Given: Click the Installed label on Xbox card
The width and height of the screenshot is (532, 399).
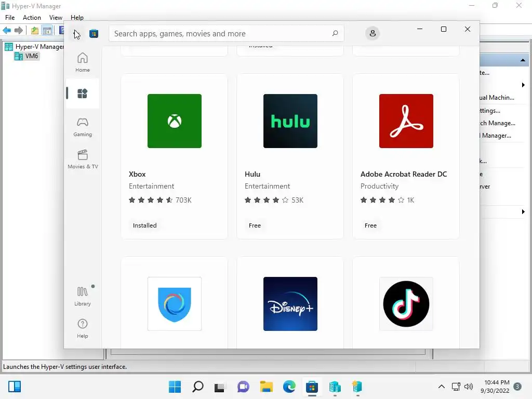Looking at the screenshot, I should [x=144, y=225].
